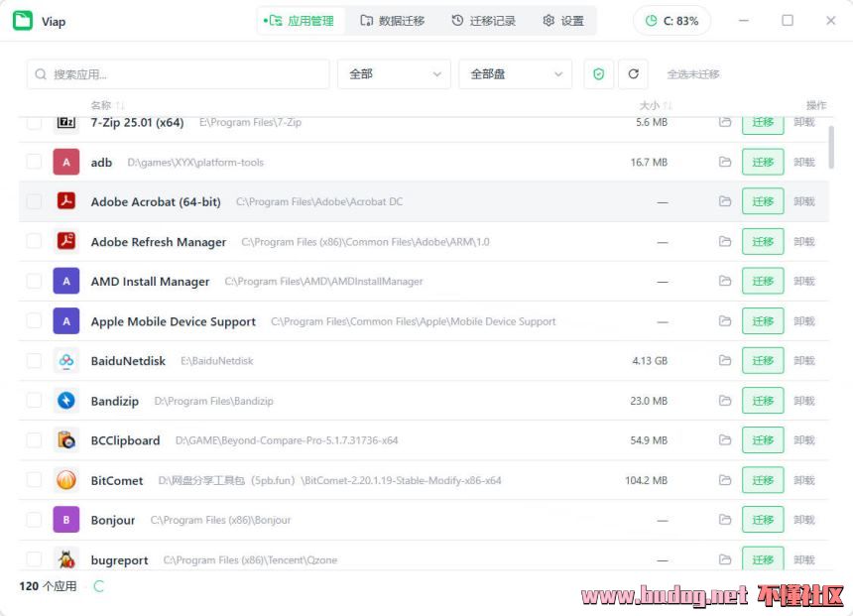Click 迁移 button for Bonjour
Viewport: 853px width, 616px height.
(x=763, y=520)
